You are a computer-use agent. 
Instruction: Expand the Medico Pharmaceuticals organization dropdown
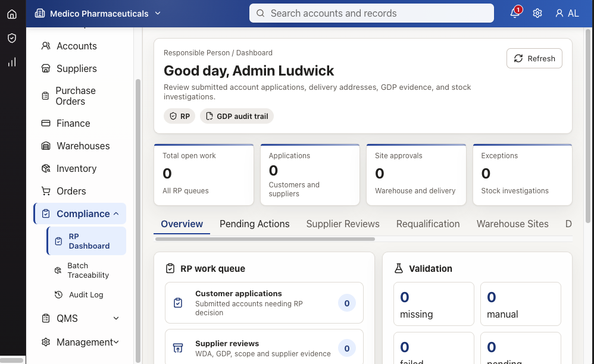coord(158,13)
